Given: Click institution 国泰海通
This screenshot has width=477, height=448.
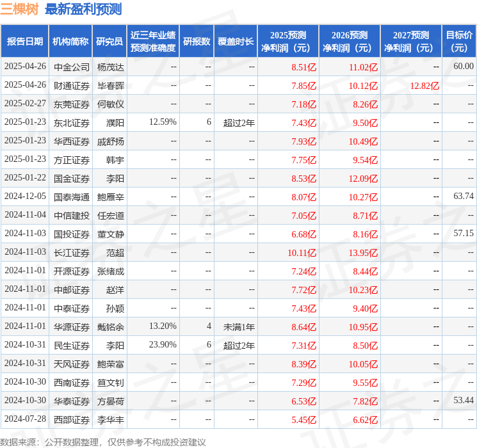Looking at the screenshot, I should 72,197.
